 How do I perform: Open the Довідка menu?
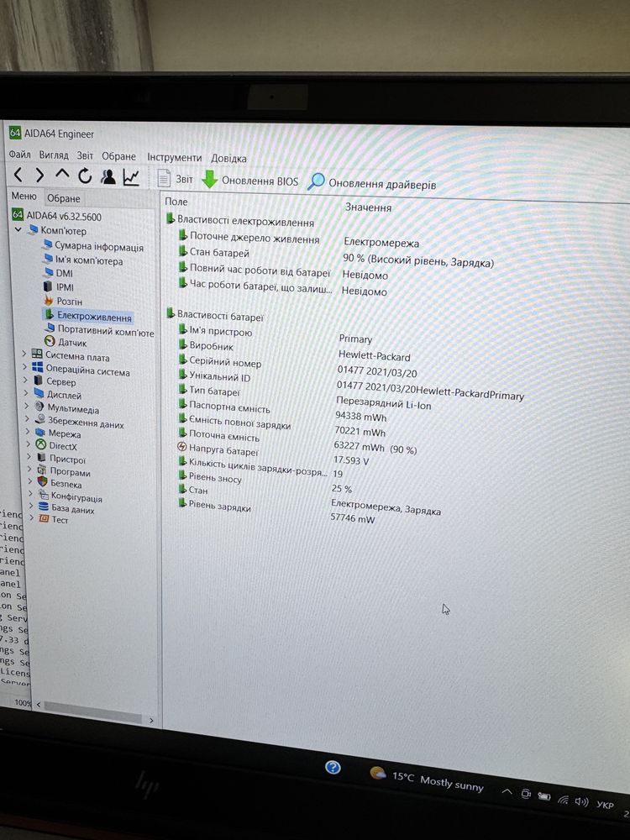(228, 159)
